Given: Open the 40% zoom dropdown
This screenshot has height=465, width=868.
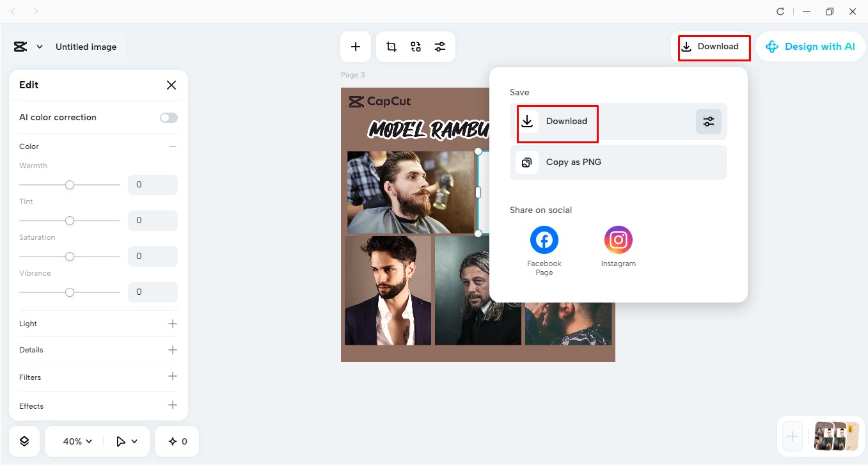Looking at the screenshot, I should [x=77, y=441].
